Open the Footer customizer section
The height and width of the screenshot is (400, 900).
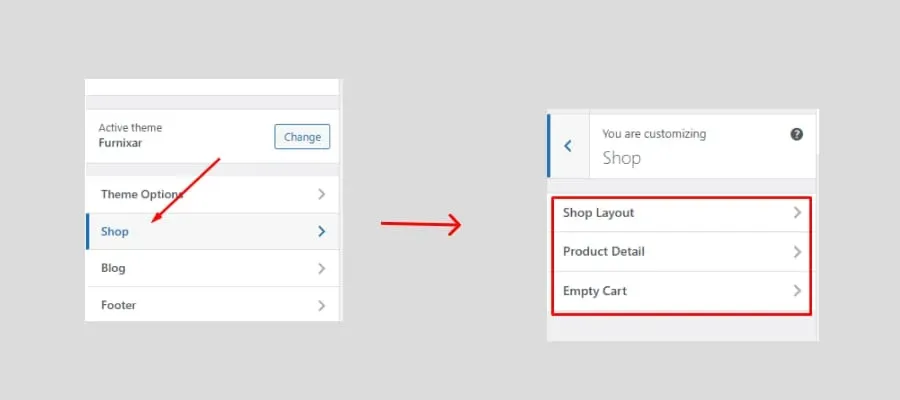pos(212,304)
